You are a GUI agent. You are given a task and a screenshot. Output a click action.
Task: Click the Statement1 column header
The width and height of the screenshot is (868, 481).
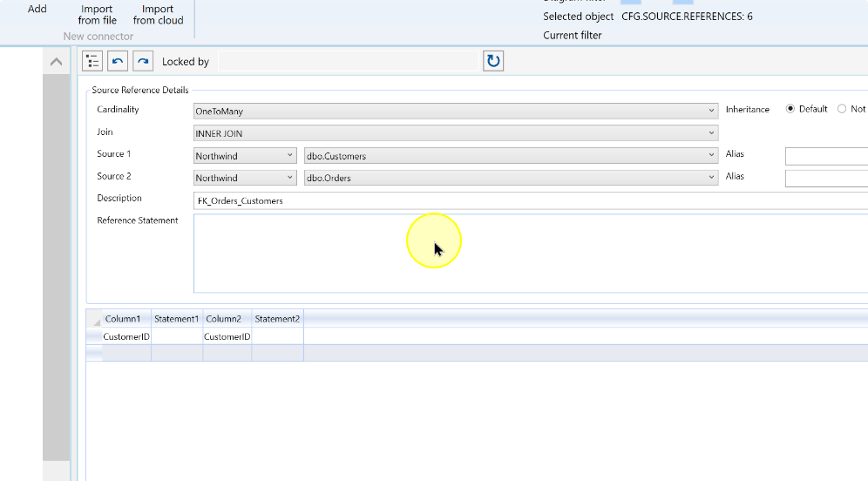[x=177, y=319]
